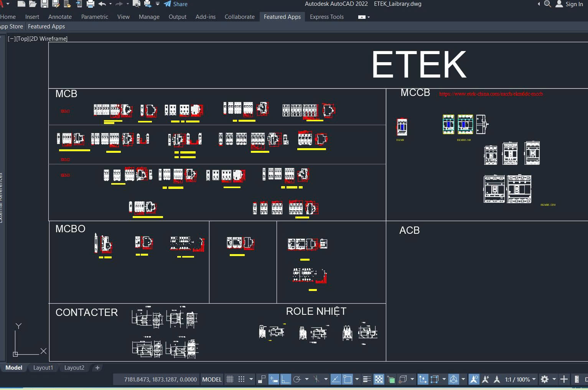The width and height of the screenshot is (588, 390).
Task: Toggle transparency display in status bar
Action: [379, 379]
